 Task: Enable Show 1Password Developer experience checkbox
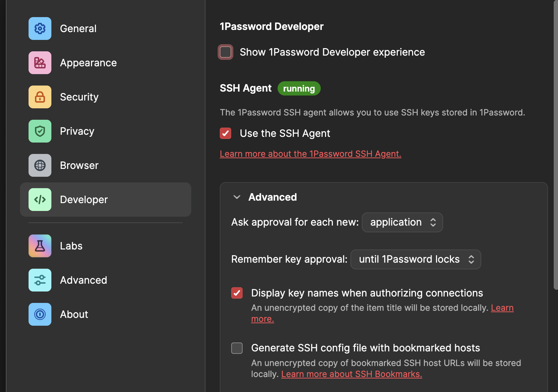tap(225, 52)
